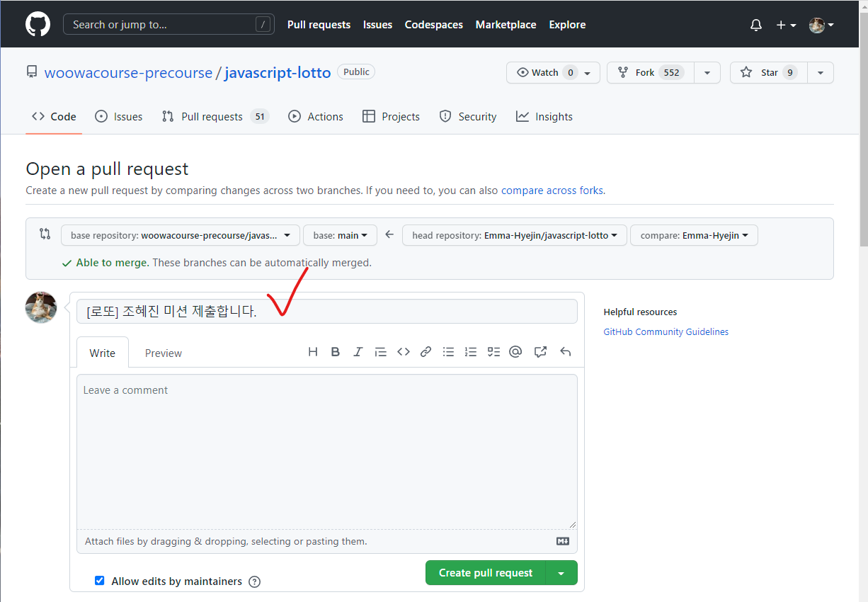868x602 pixels.
Task: Switch to the Issues repository tab
Action: tap(119, 117)
